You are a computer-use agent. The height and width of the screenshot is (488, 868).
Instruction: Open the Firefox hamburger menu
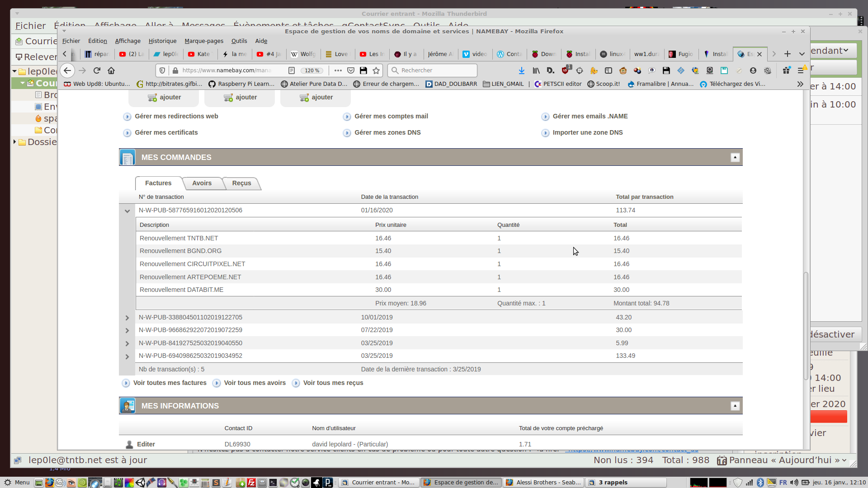coord(801,70)
